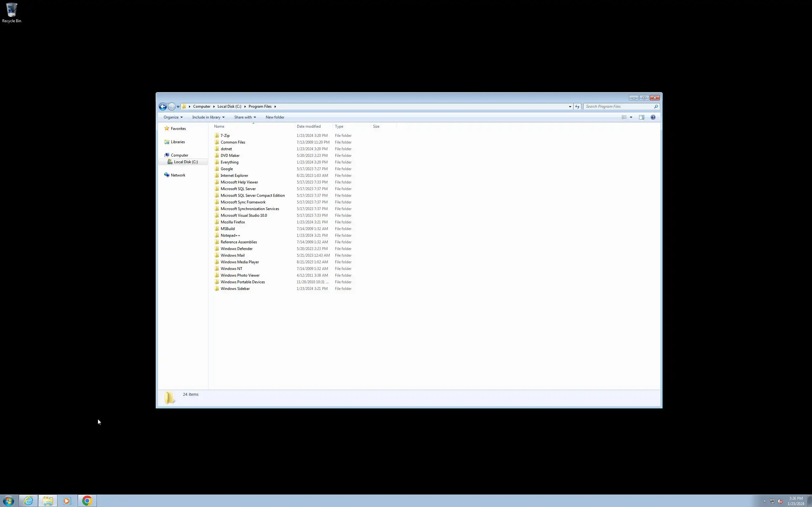Viewport: 812px width, 507px height.
Task: Open Include in library dropdown
Action: (208, 117)
